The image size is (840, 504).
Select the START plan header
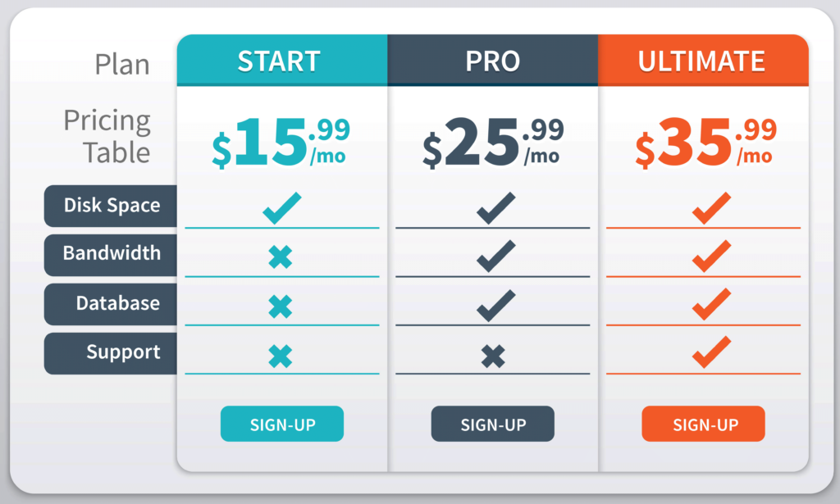[282, 61]
